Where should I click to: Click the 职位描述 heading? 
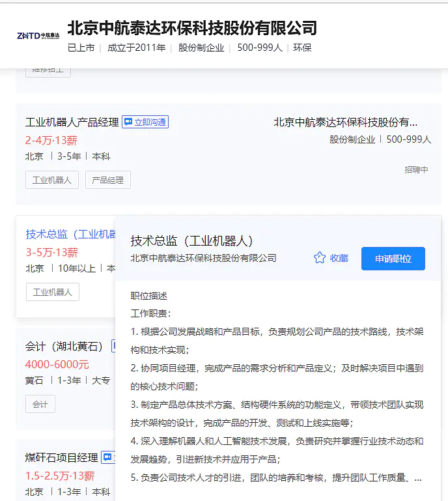(149, 296)
